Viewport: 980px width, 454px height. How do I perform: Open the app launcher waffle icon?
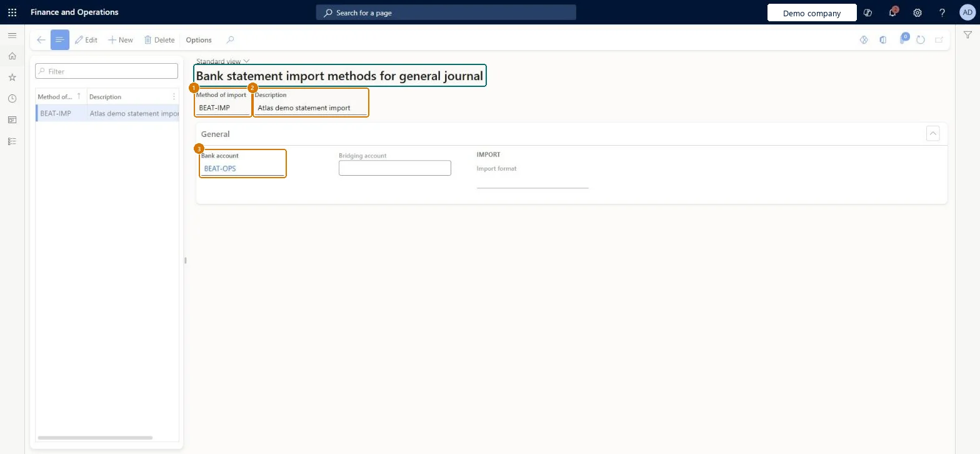12,13
